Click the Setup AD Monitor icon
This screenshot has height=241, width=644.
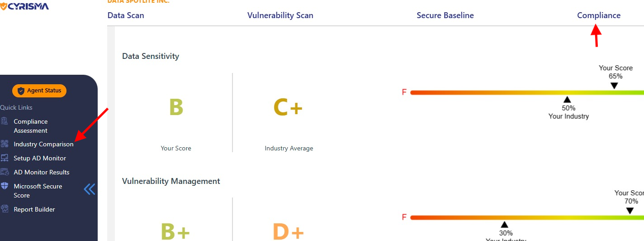(5, 158)
